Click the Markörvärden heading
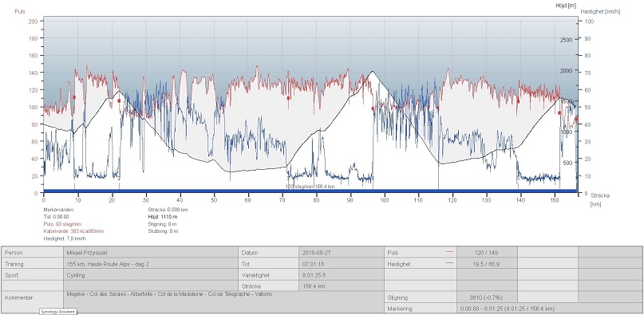The height and width of the screenshot is (315, 644). click(x=59, y=210)
